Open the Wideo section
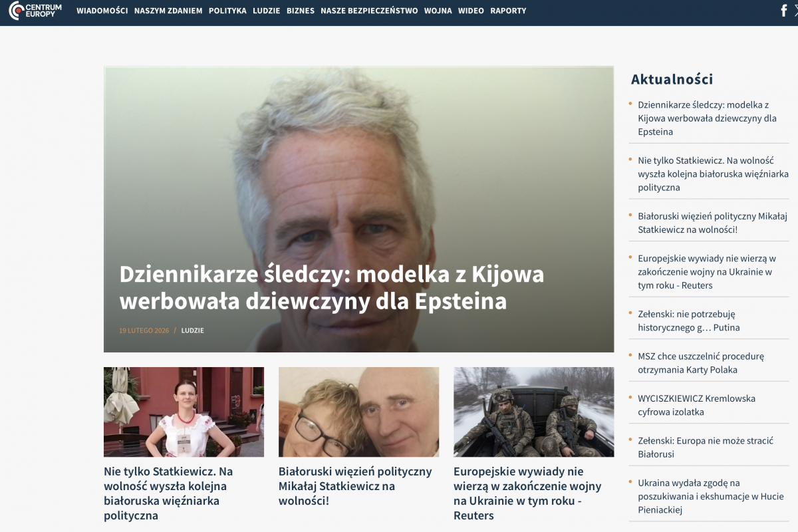 pos(471,11)
